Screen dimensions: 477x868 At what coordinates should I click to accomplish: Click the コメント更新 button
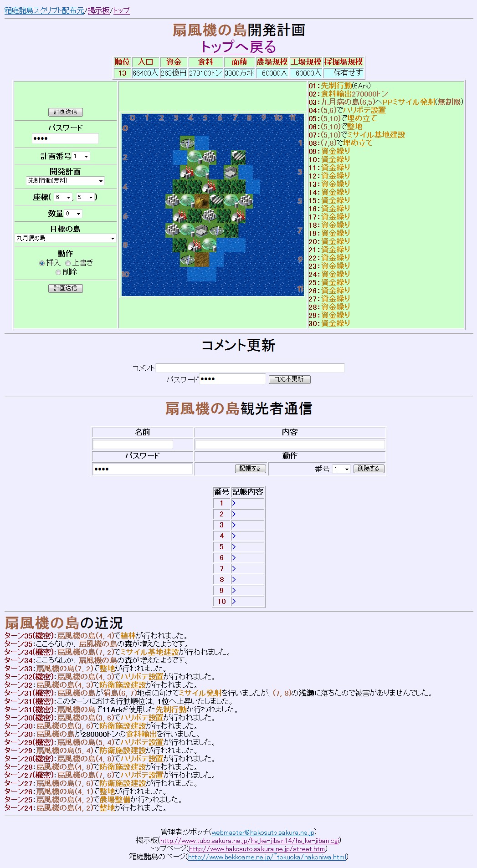(289, 379)
